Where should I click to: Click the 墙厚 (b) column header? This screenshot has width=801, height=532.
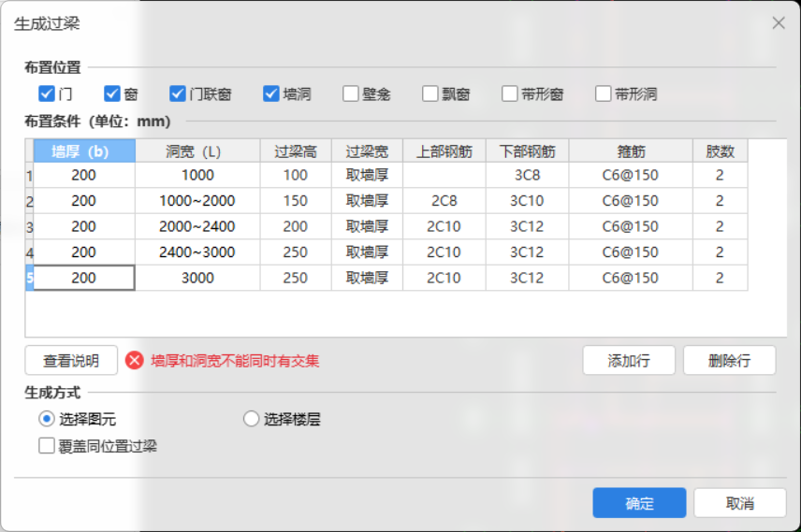tap(84, 151)
